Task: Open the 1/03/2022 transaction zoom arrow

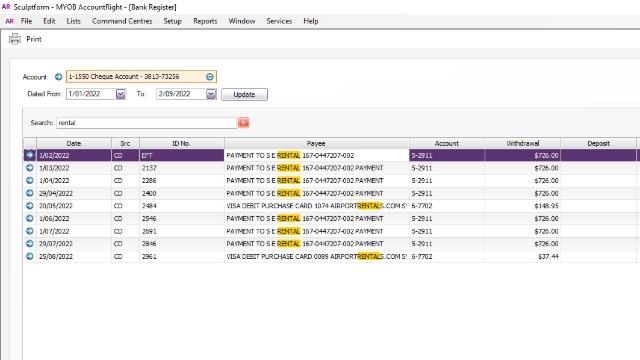Action: (30, 168)
